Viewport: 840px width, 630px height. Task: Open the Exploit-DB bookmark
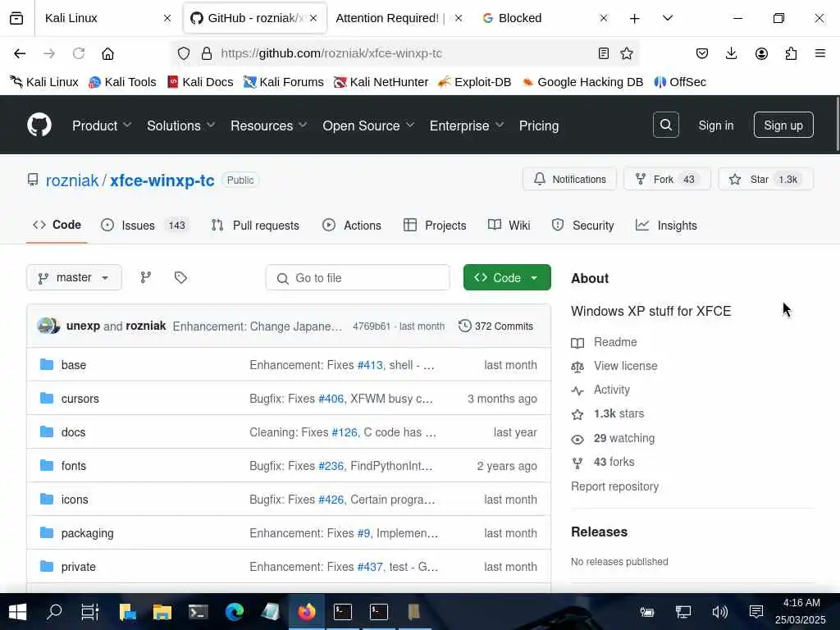[475, 82]
